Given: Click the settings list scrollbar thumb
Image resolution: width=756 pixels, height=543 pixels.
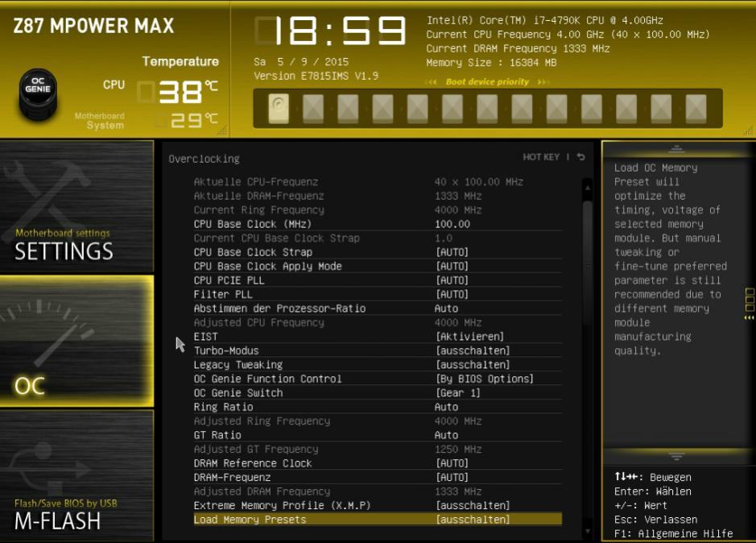Looking at the screenshot, I should 587,263.
